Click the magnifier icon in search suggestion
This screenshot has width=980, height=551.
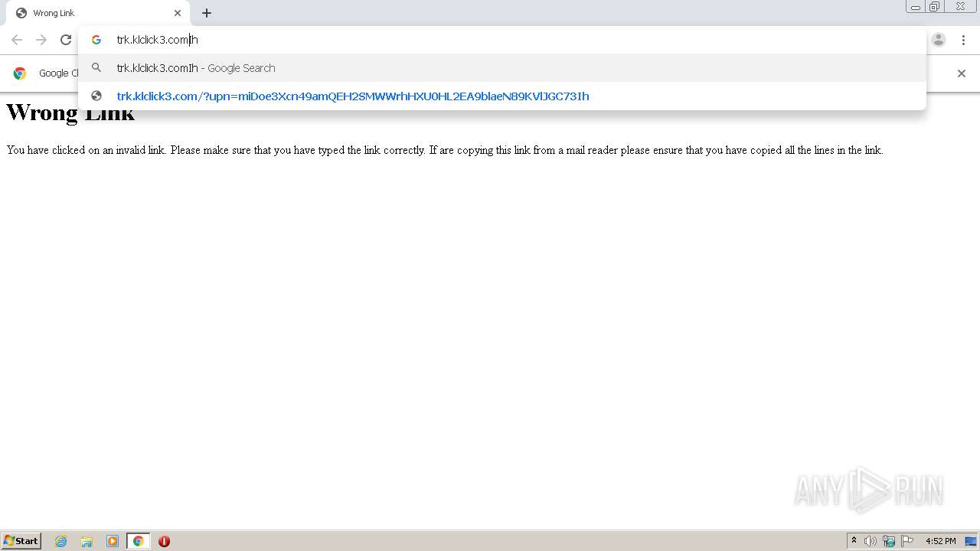96,68
